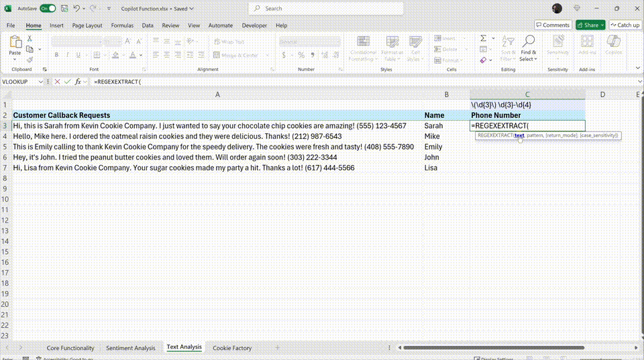
Task: Confirm formula with the checkmark icon
Action: click(x=67, y=82)
